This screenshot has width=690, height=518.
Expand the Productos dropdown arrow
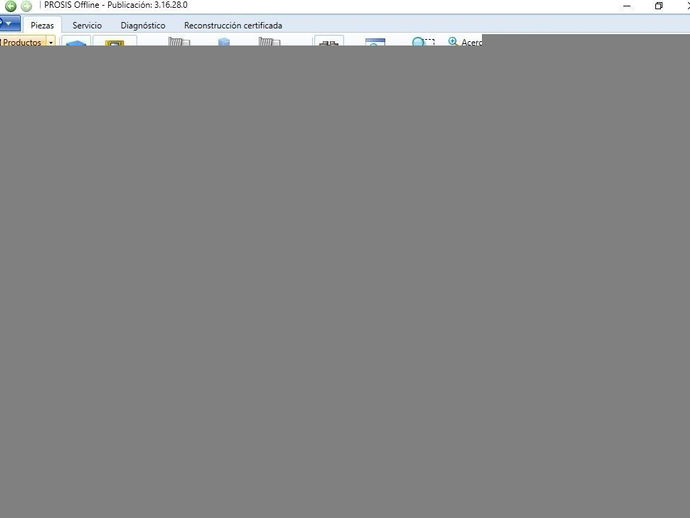[x=51, y=42]
